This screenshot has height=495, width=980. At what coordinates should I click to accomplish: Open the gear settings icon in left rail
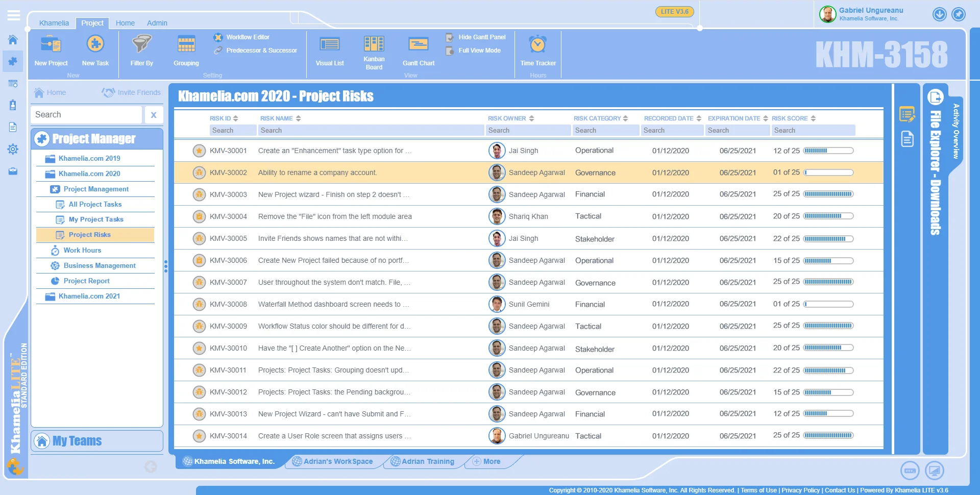pos(13,149)
